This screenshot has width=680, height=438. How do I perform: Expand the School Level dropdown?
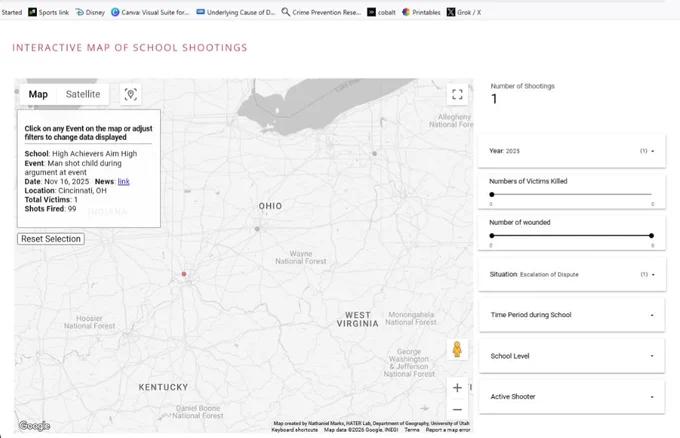pos(572,356)
